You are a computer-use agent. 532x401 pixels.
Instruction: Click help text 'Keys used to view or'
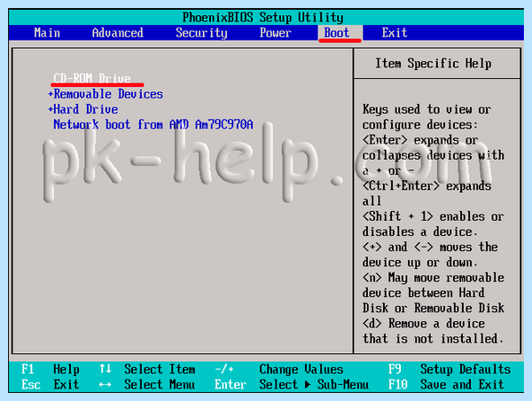pyautogui.click(x=426, y=110)
